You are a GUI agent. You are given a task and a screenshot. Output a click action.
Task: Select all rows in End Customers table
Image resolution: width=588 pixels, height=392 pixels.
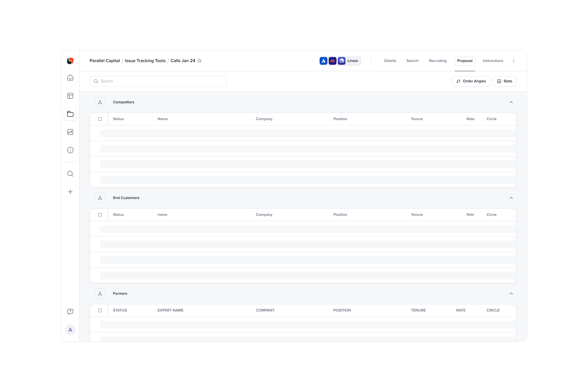[100, 215]
